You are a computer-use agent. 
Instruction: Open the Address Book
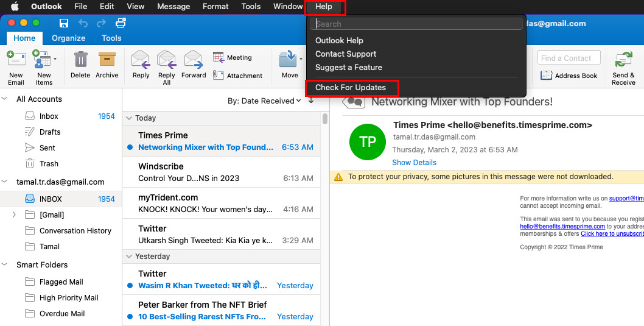point(569,76)
